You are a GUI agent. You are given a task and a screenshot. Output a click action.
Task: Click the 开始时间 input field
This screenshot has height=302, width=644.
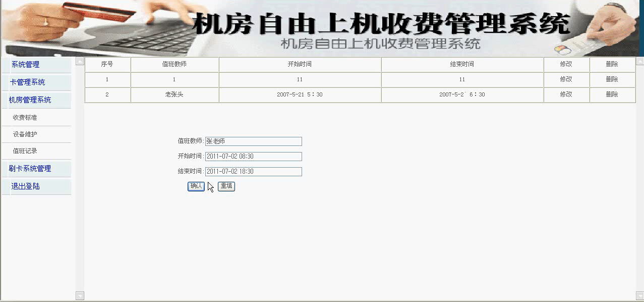(254, 157)
